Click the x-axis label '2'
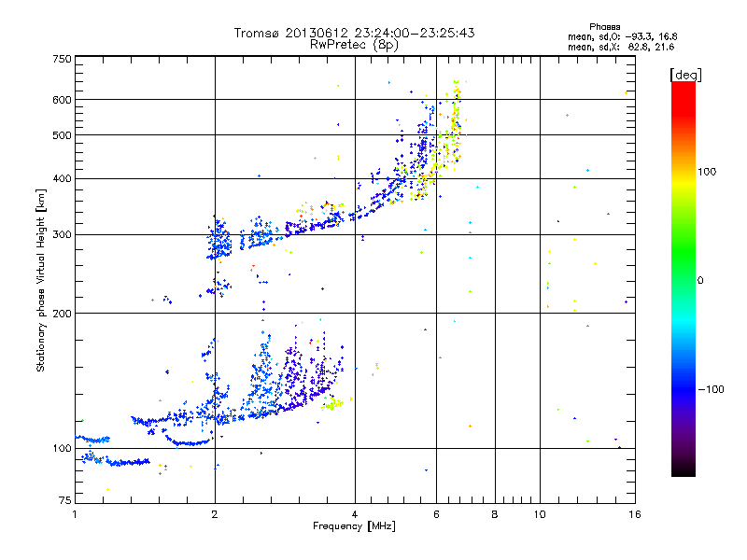This screenshot has width=747, height=560. (x=215, y=514)
